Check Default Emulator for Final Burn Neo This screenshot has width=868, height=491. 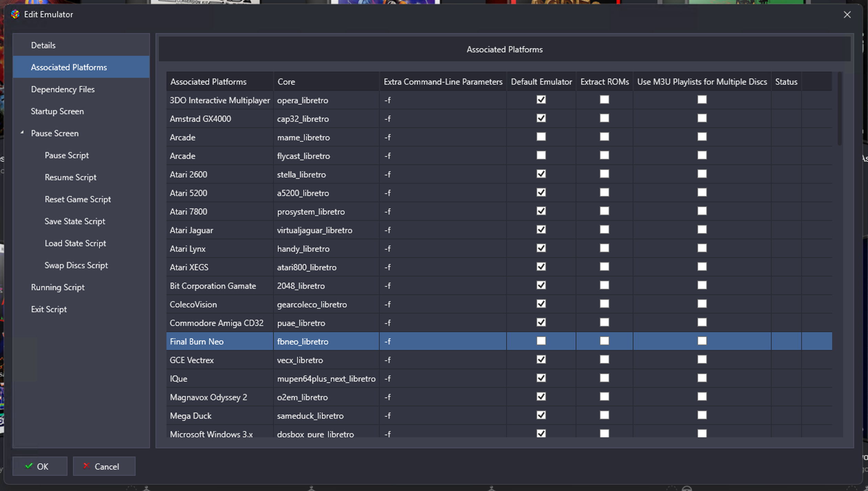[541, 341]
